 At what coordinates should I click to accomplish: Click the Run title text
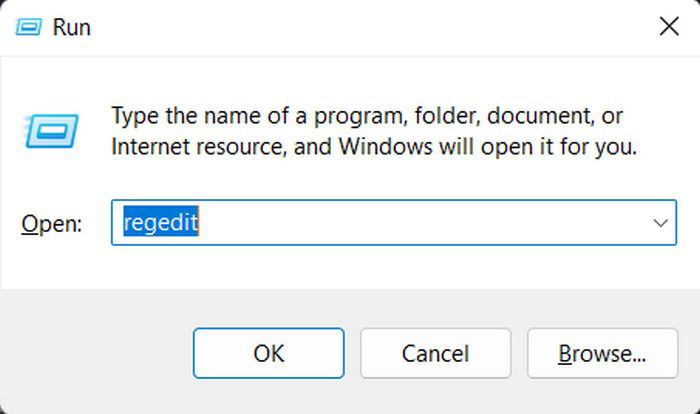71,27
